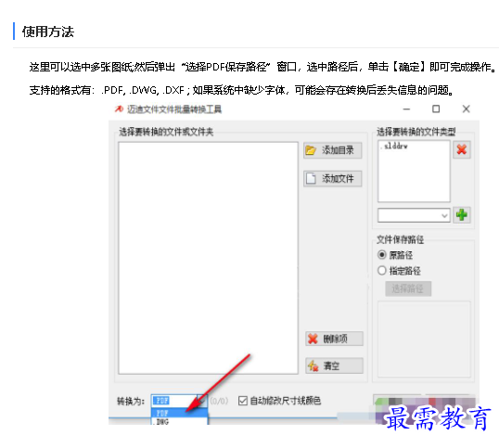Image resolution: width=499 pixels, height=448 pixels.
Task: Click the (0/0) progress counter text
Action: pos(219,401)
